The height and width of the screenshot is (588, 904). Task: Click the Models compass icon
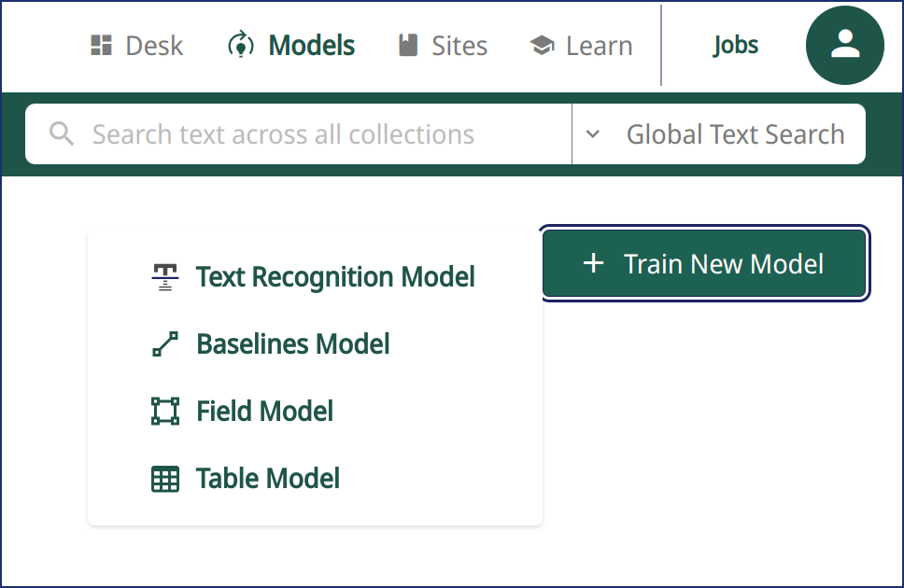point(240,44)
